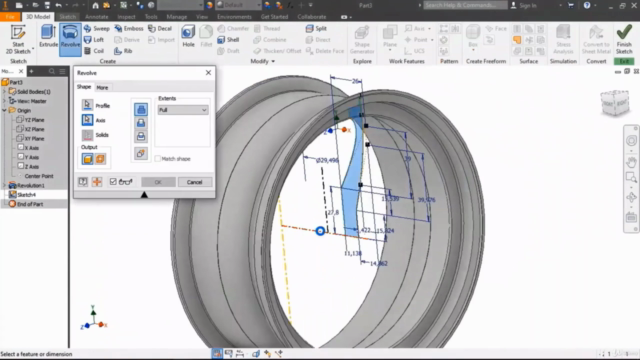Screen dimensions: 640x360
Task: Click Cancel in the Revolve dialog
Action: coord(194,182)
